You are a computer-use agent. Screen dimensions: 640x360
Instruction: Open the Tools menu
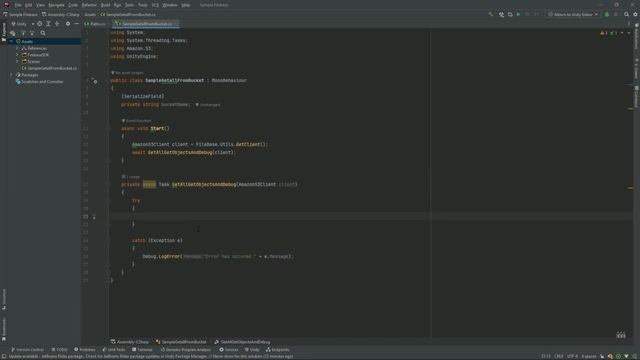(142, 5)
